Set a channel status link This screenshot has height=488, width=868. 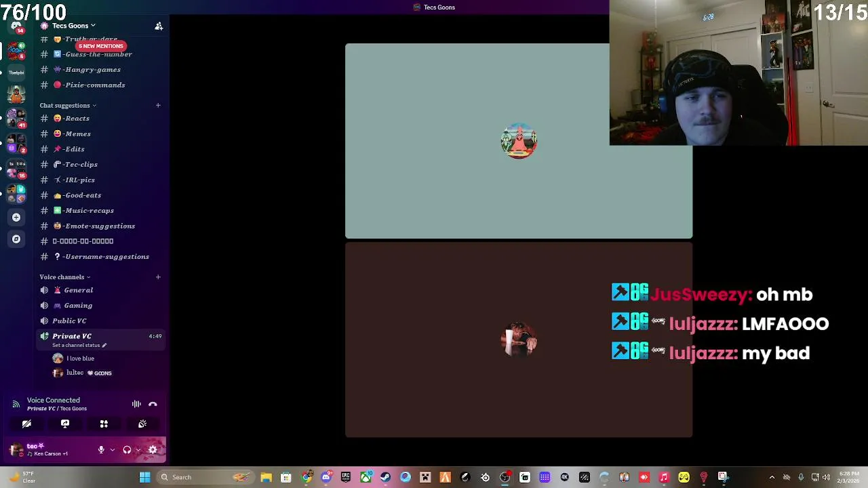[79, 346]
